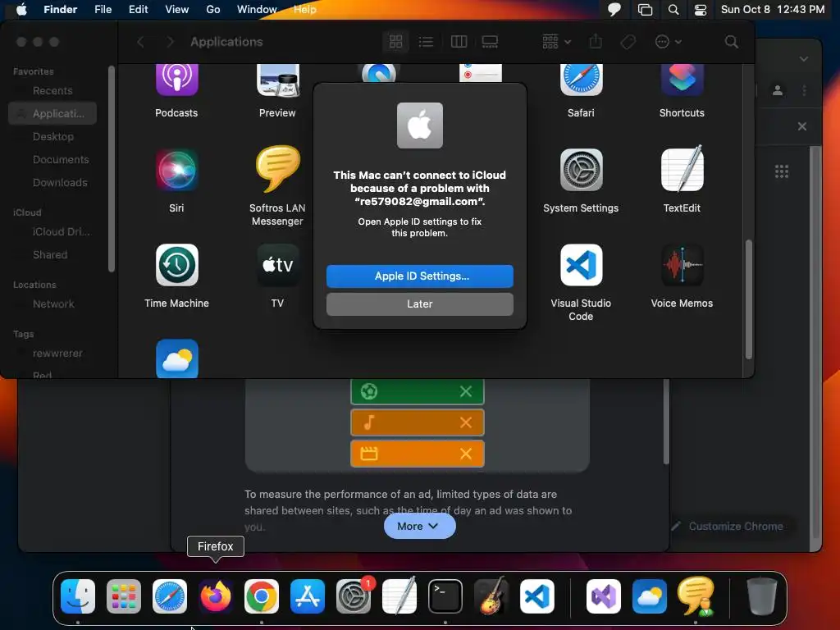Open GarageBand from the Dock
The image size is (840, 630).
(491, 596)
